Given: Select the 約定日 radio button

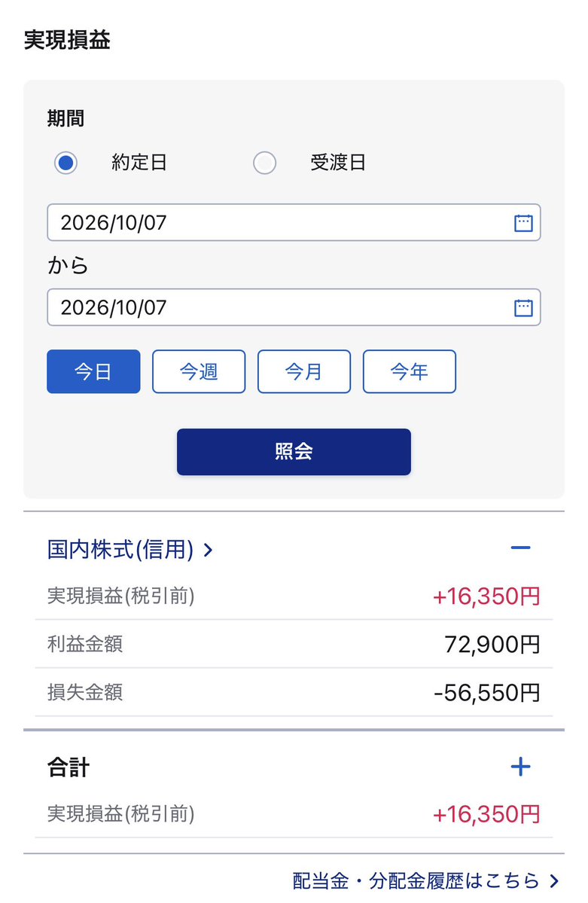Looking at the screenshot, I should click(x=66, y=163).
